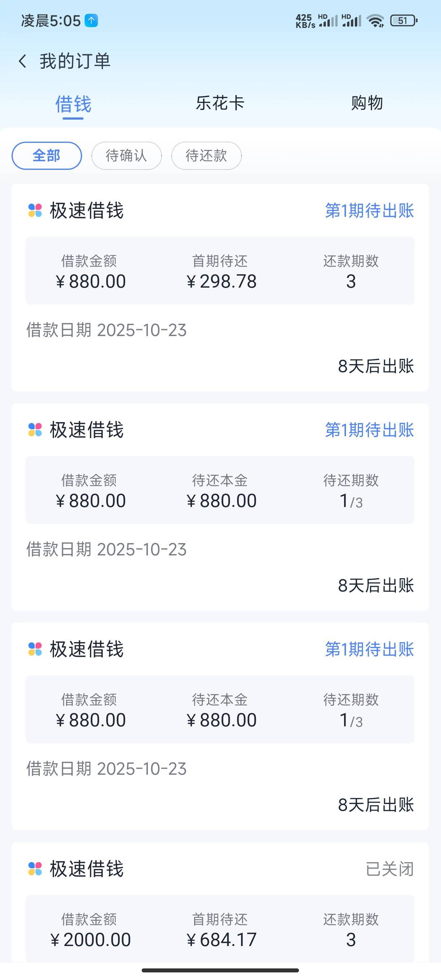Screen dimensions: 441x980
Task: Tap the Wi-Fi icon in status bar
Action: 376,21
